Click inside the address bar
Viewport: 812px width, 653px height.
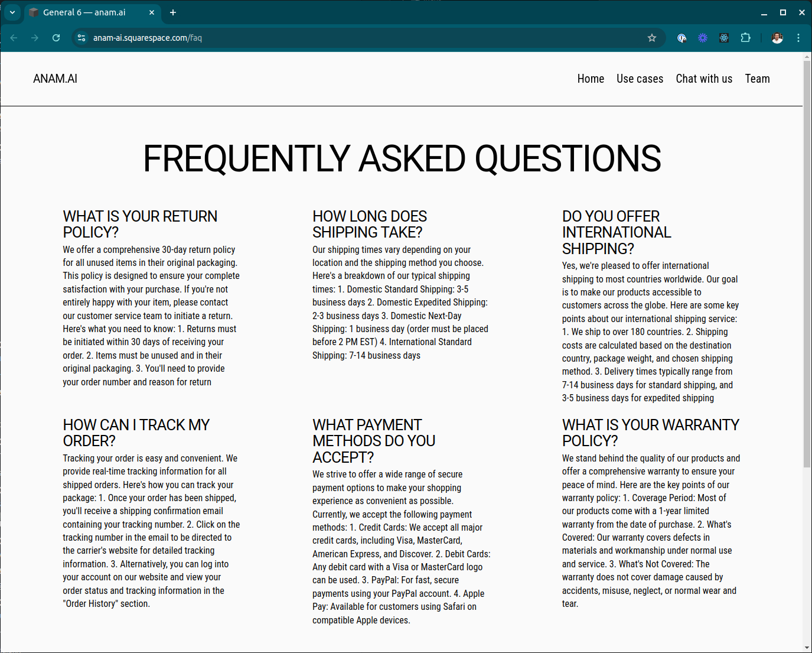pyautogui.click(x=236, y=37)
